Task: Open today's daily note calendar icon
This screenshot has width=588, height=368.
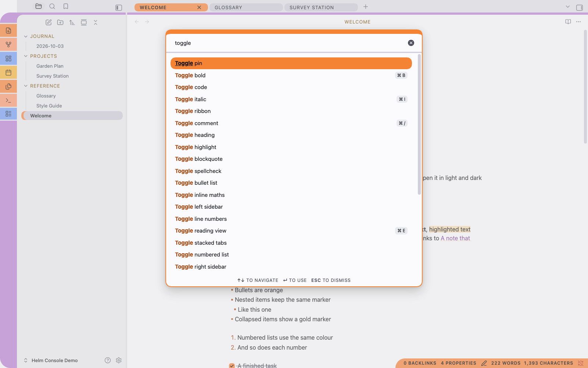Action: pos(8,72)
